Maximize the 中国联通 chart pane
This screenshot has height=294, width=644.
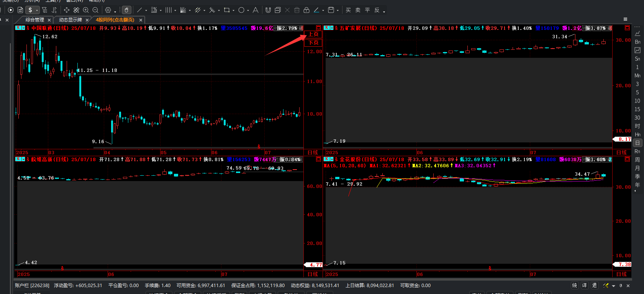(318, 28)
